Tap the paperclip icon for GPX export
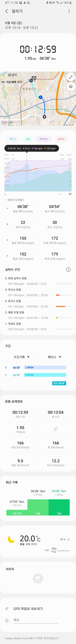The width and height of the screenshot is (76, 644). click(7, 609)
